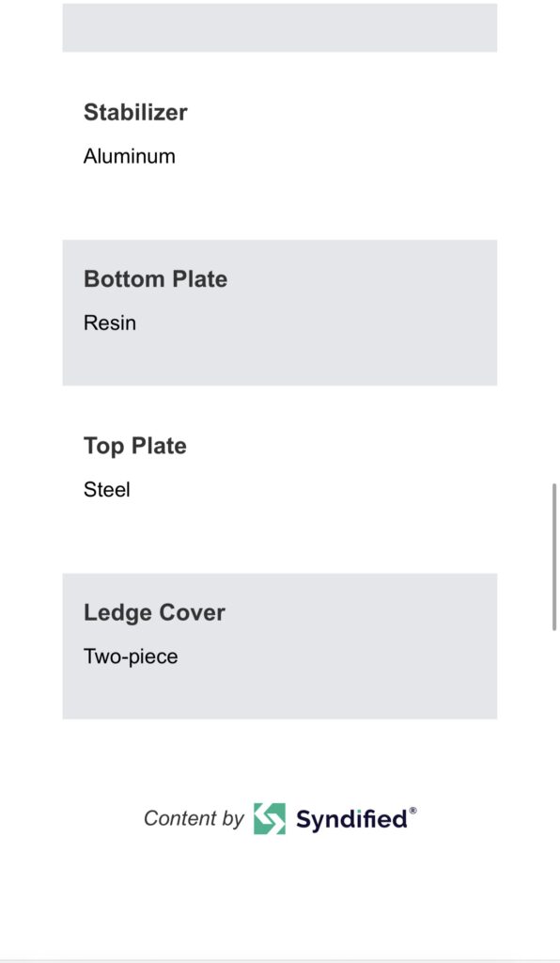This screenshot has width=560, height=963.
Task: Click the registered trademark symbol beside Syndified
Action: point(412,811)
